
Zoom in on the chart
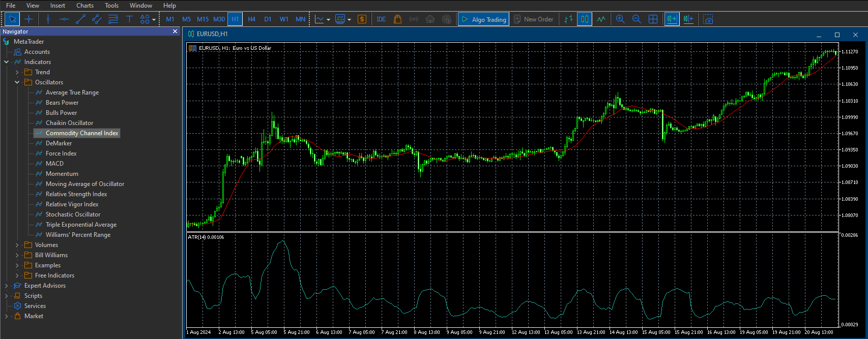pyautogui.click(x=620, y=19)
